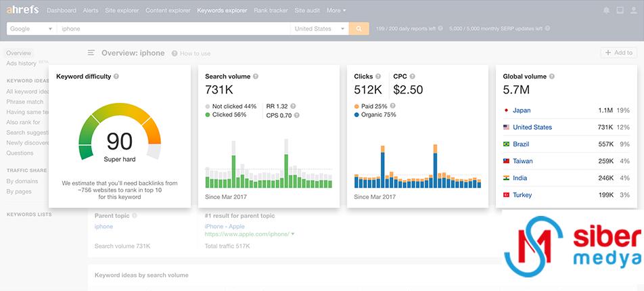Click the monthly SERP updates help icon
Image resolution: width=644 pixels, height=291 pixels.
click(547, 29)
